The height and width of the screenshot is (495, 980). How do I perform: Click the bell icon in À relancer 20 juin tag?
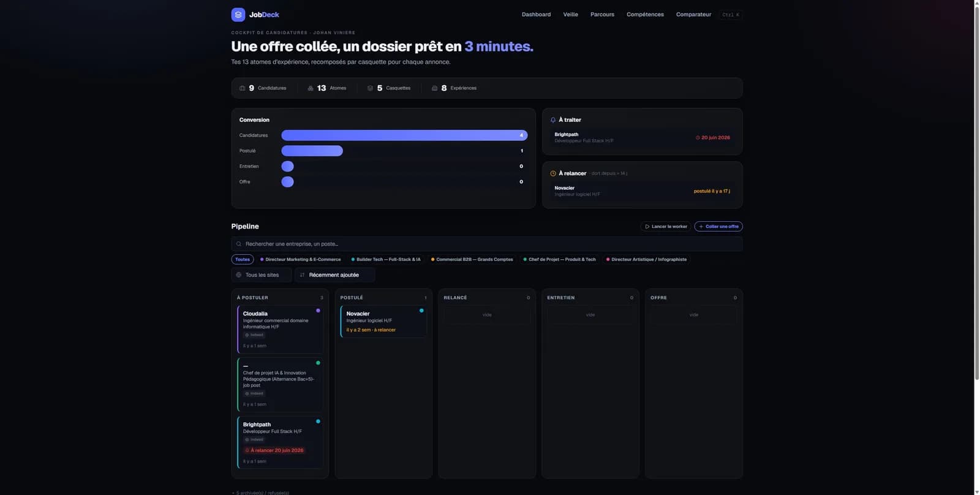247,450
